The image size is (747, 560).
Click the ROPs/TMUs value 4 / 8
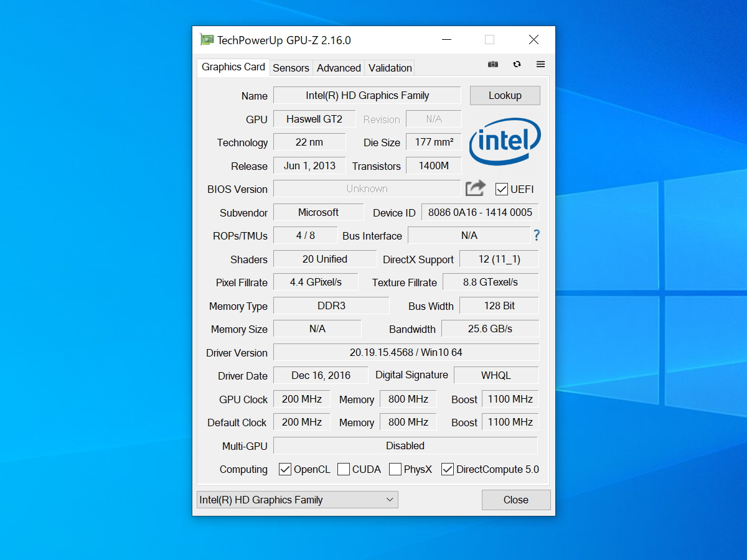click(x=305, y=235)
